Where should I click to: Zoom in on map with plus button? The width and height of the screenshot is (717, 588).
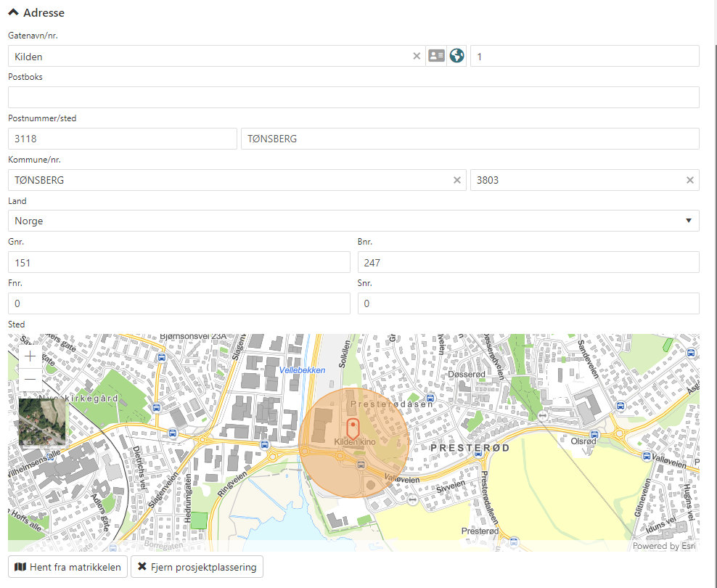click(30, 356)
